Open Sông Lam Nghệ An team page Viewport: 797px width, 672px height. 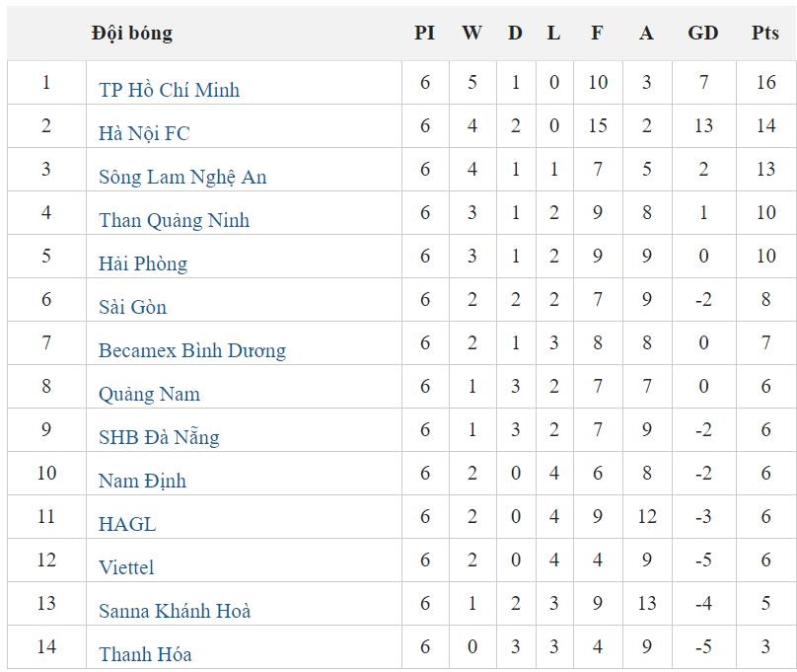pyautogui.click(x=182, y=177)
